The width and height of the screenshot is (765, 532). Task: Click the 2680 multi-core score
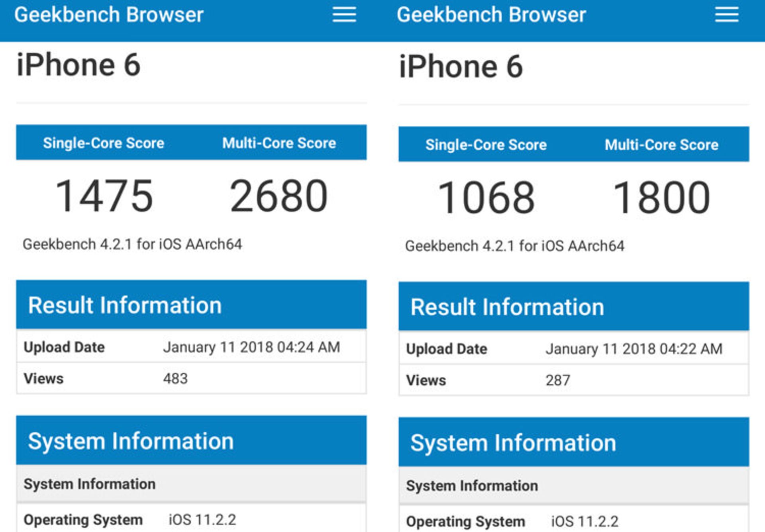pyautogui.click(x=279, y=196)
